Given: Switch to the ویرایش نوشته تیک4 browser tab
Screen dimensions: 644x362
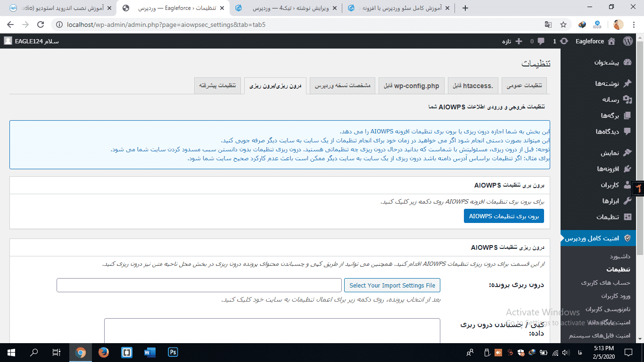Looking at the screenshot, I should click(287, 8).
